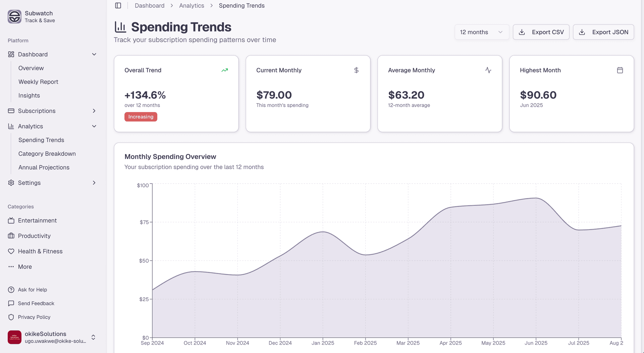Click the Increasing trend badge
The image size is (644, 353).
click(141, 116)
